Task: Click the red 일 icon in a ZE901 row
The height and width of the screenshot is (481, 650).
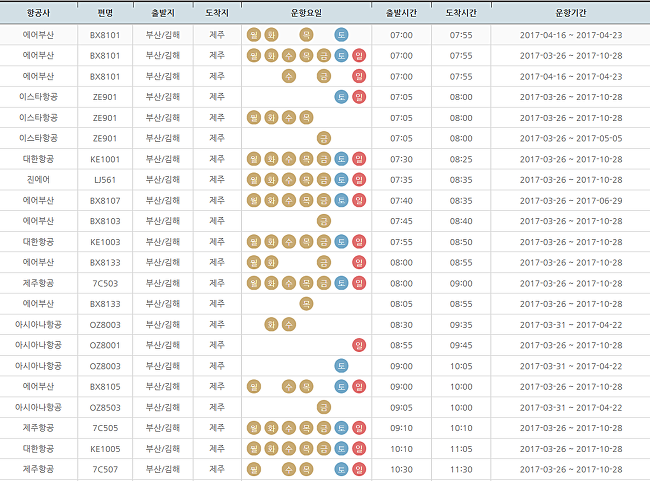Action: pos(359,97)
